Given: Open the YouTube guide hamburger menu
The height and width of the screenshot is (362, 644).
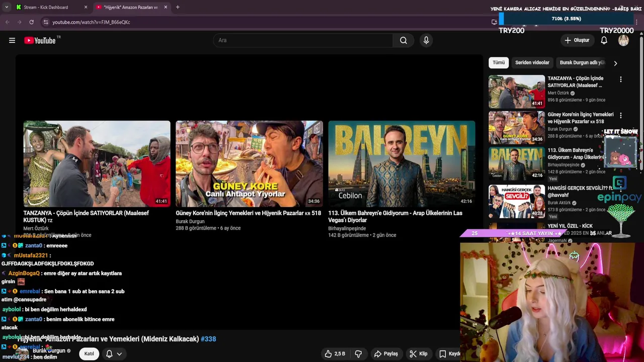Looking at the screenshot, I should coord(12,40).
